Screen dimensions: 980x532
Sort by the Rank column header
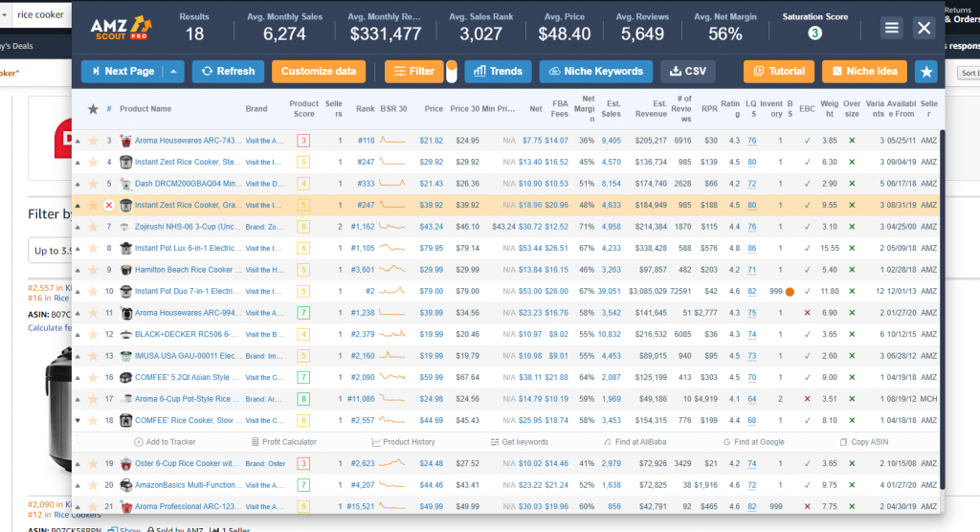[365, 109]
